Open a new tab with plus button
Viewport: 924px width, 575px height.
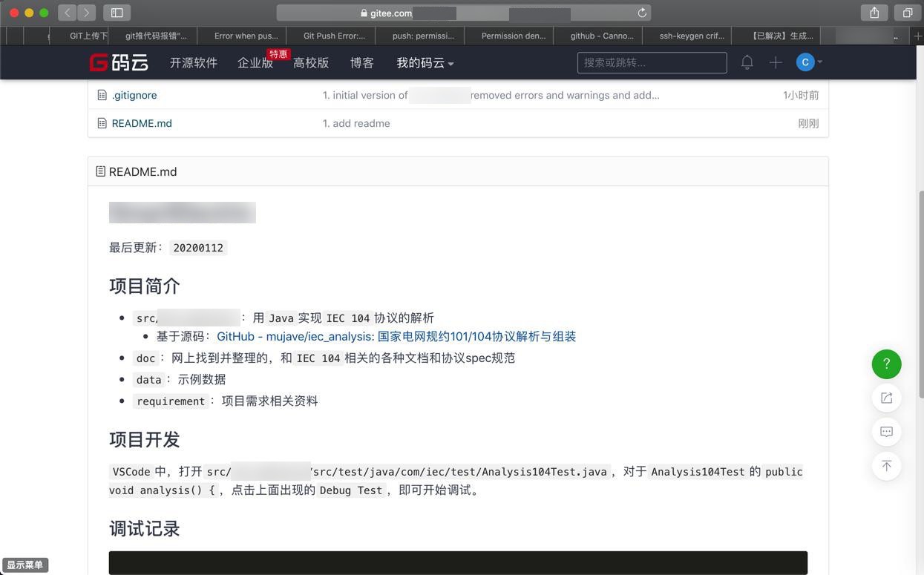coord(918,36)
